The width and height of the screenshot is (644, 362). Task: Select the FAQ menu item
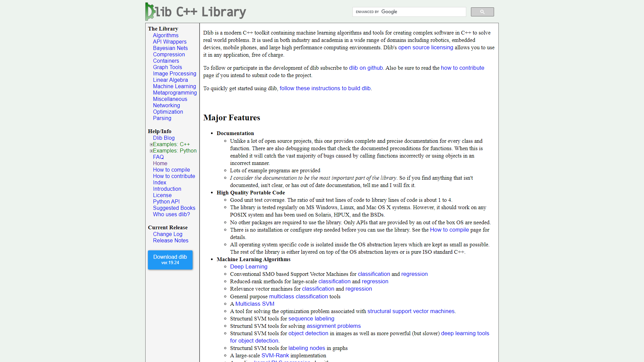158,157
